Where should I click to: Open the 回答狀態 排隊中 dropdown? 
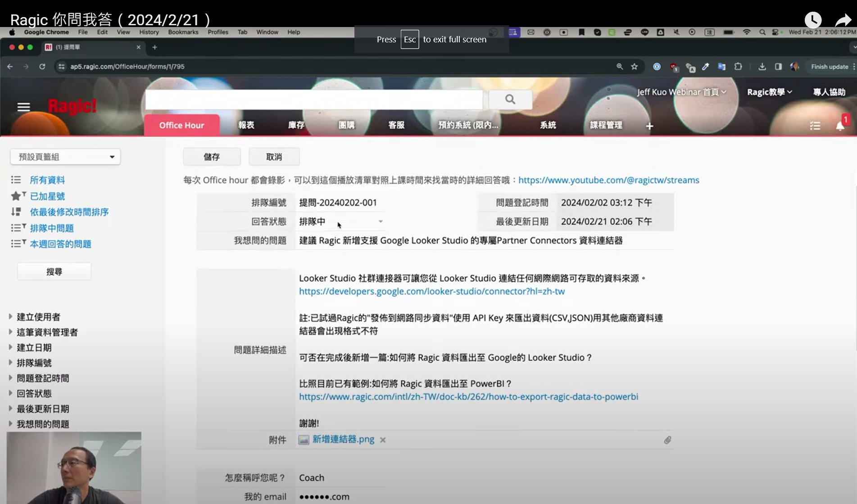[x=341, y=222]
